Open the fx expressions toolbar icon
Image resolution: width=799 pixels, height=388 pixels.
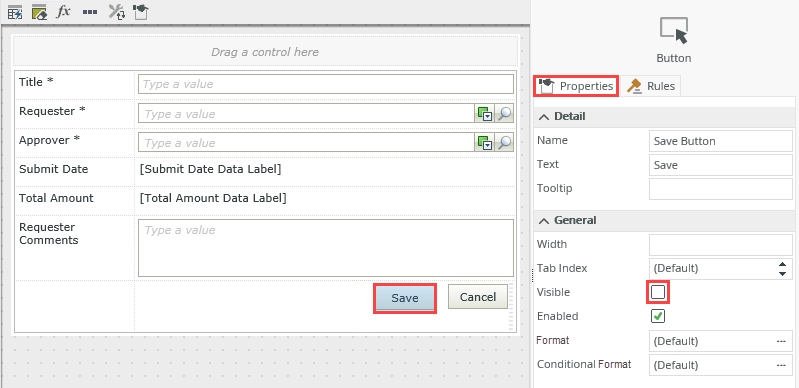pyautogui.click(x=63, y=12)
